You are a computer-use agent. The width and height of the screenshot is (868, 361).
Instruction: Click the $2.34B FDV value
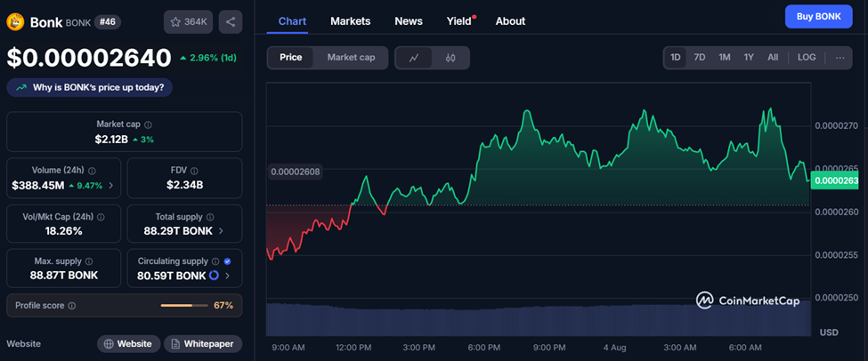pyautogui.click(x=185, y=185)
